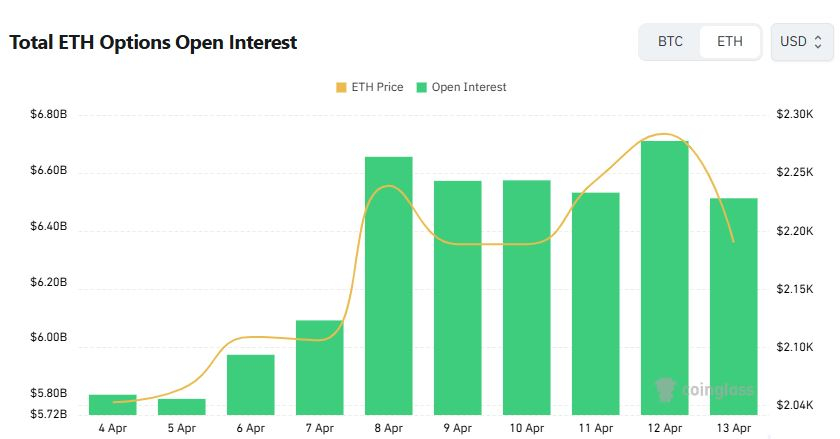Screen dimensions: 840x439
Task: Click the 8 Apr open interest bar
Action: point(388,285)
